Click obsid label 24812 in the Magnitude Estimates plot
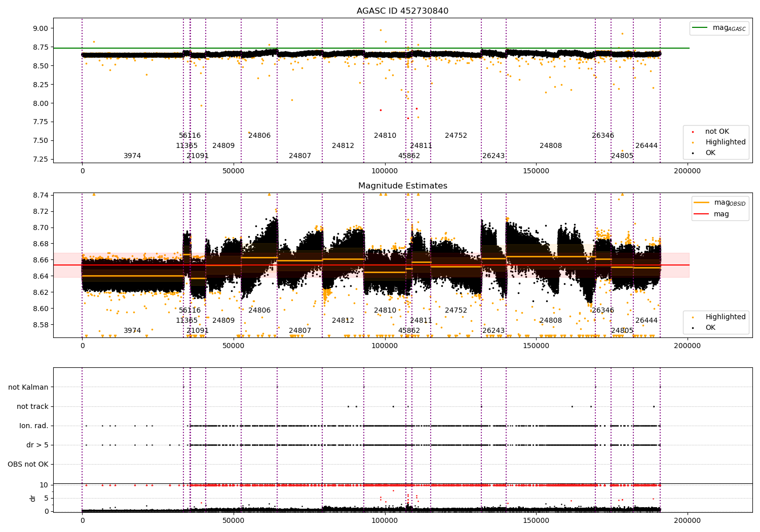Screen dimensions: 760x532 [x=343, y=321]
